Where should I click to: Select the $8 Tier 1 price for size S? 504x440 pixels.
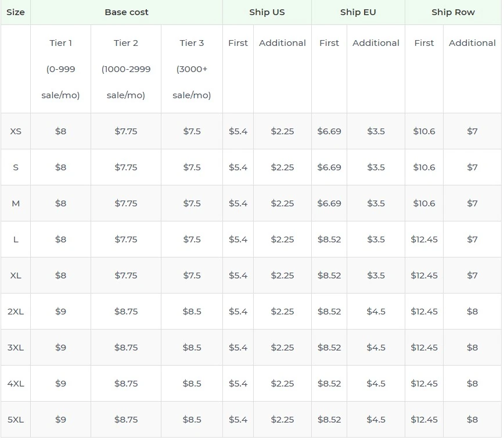tap(60, 167)
